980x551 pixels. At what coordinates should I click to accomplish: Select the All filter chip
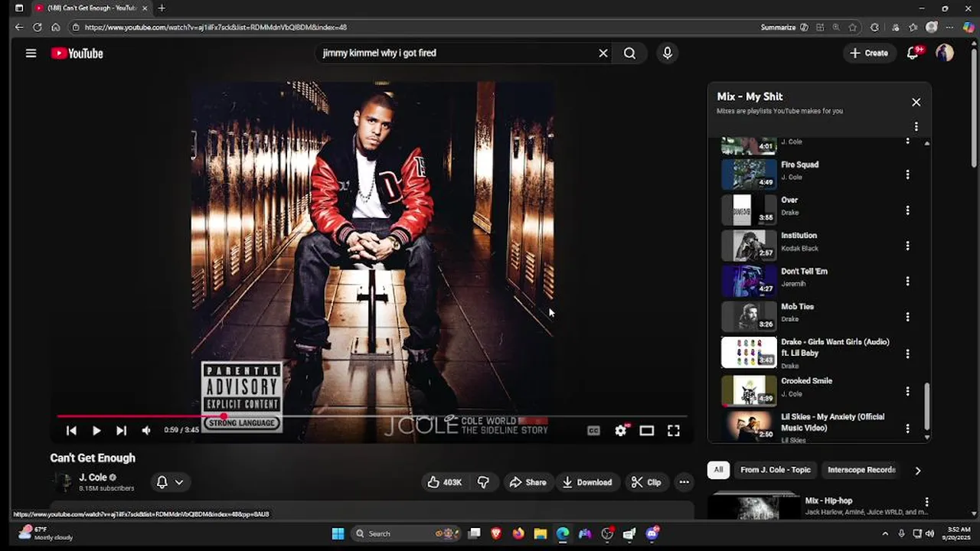pyautogui.click(x=718, y=470)
